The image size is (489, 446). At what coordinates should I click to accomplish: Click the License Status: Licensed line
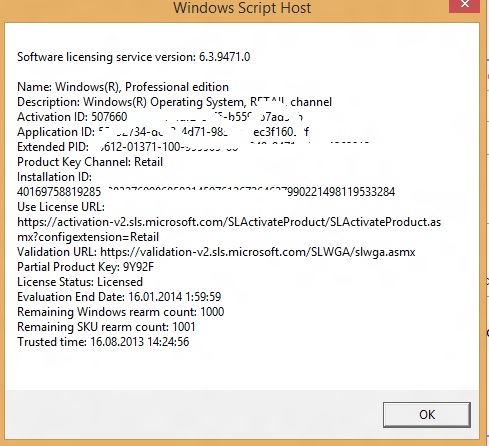click(80, 282)
